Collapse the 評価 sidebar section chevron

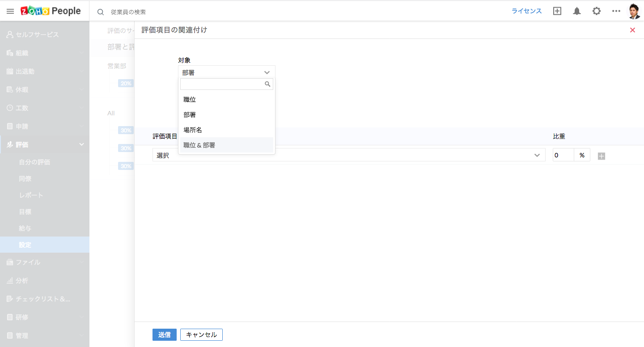[81, 144]
